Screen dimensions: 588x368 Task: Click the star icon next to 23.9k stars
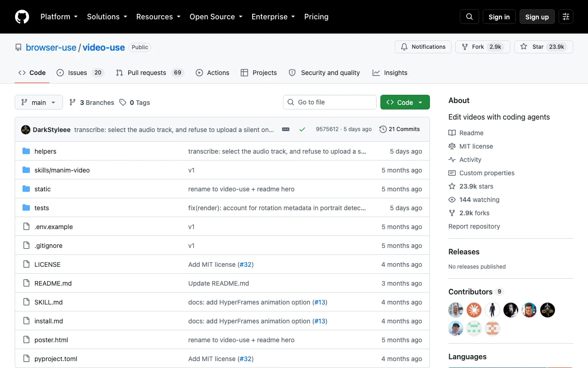tap(452, 186)
